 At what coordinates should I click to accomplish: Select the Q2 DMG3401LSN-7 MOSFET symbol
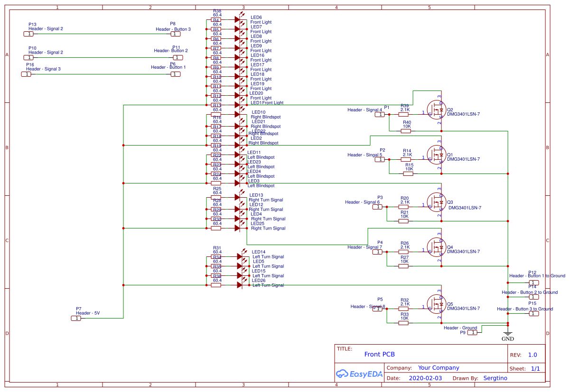437,110
